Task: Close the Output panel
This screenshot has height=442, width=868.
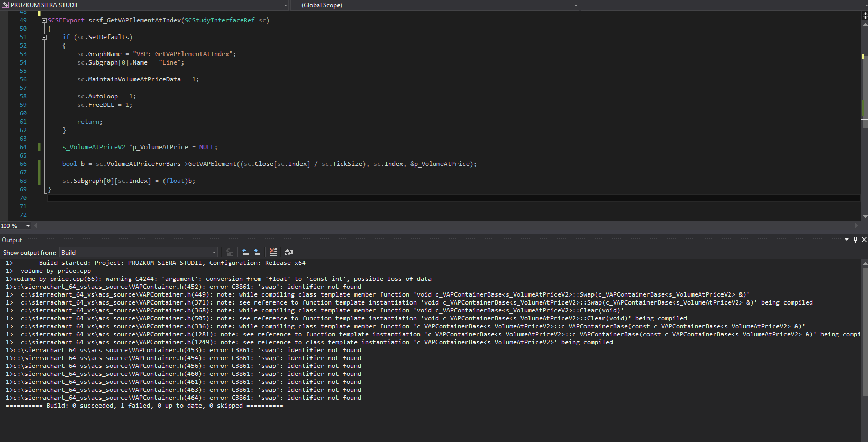Action: click(864, 240)
